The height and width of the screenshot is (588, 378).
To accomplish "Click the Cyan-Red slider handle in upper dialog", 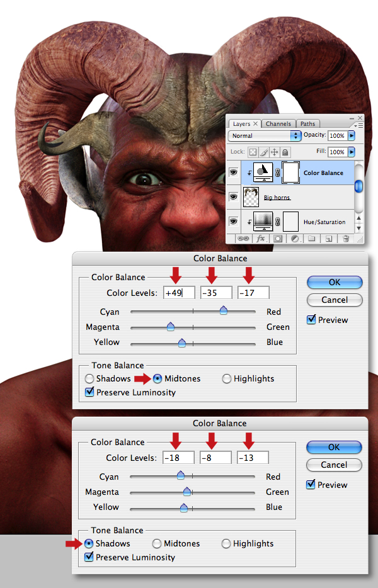I will pos(224,310).
